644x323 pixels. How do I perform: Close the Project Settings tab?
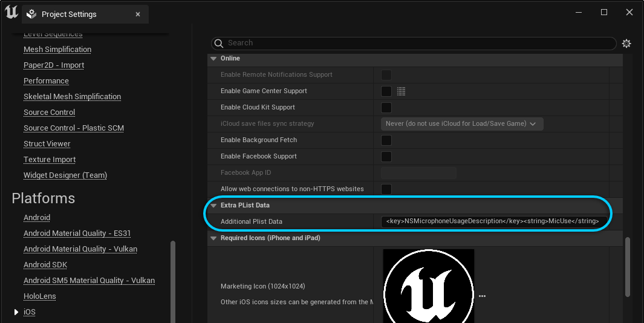138,14
